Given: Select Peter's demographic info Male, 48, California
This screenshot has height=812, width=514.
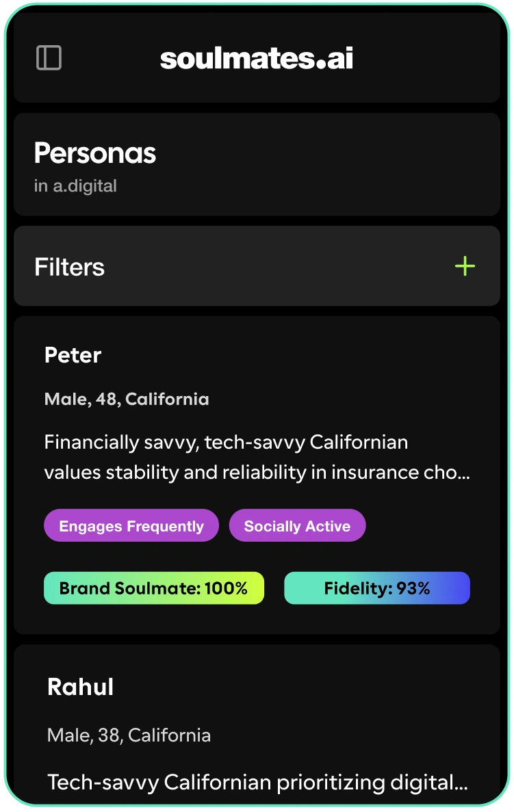Looking at the screenshot, I should (x=127, y=399).
